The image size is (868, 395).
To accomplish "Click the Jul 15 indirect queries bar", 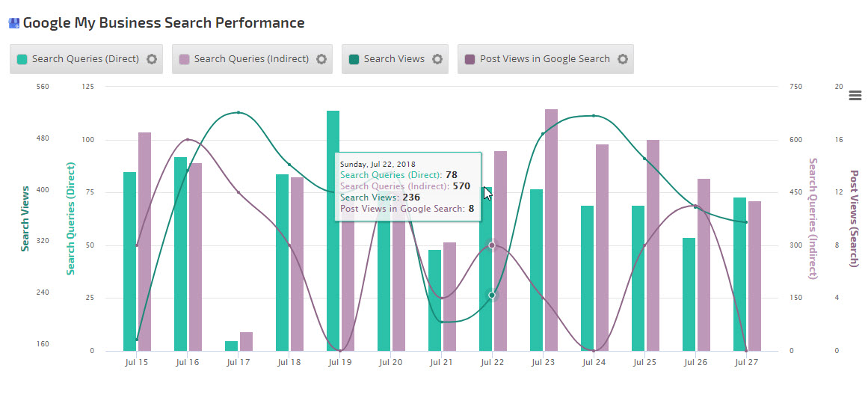I will [x=144, y=239].
